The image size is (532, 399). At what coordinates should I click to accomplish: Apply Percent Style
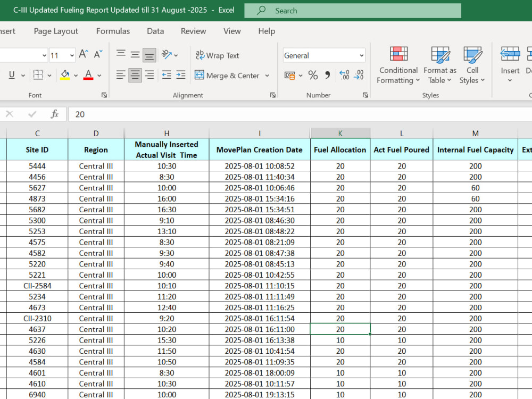[313, 75]
